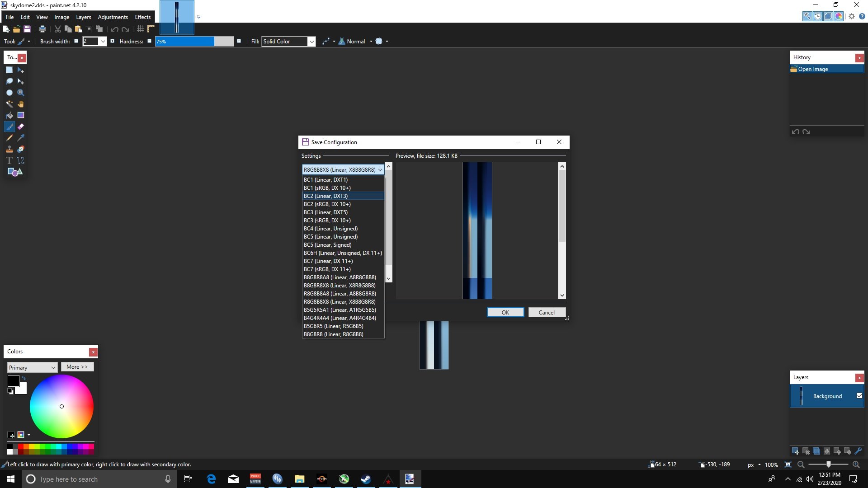Image resolution: width=868 pixels, height=488 pixels.
Task: Open the Adjustments menu
Action: click(113, 17)
